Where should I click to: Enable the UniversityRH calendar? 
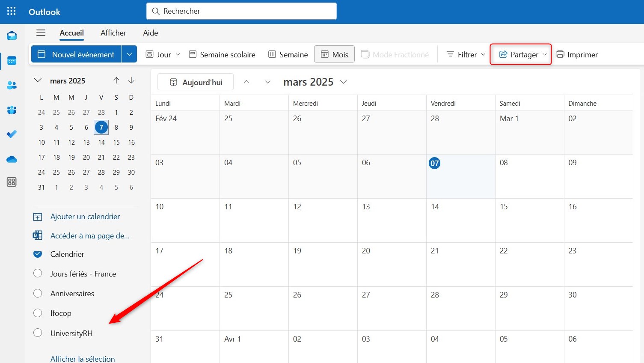pyautogui.click(x=38, y=333)
